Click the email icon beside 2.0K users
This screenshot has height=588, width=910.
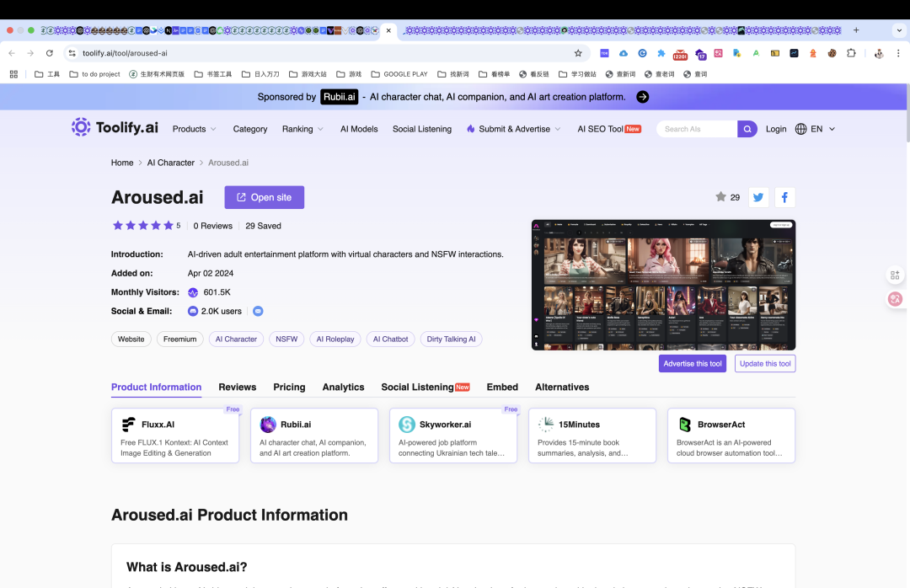259,311
